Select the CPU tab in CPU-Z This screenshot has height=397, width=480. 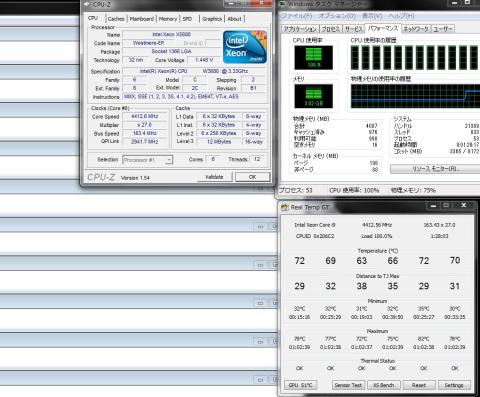pos(93,18)
